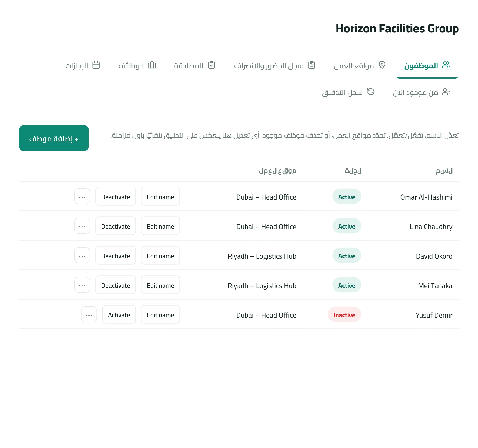Click the user-check who's present icon
The image size is (478, 448).
(446, 92)
